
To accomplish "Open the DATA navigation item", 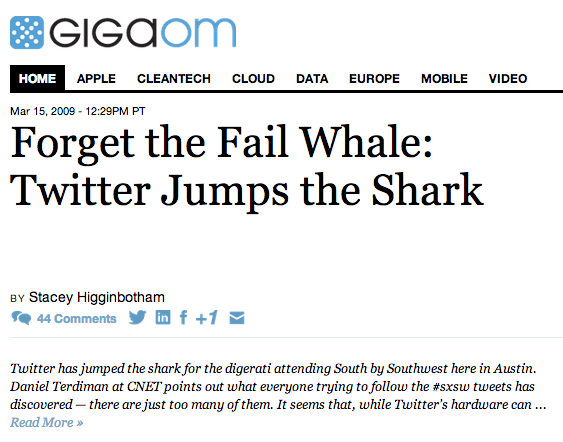I will pos(312,78).
